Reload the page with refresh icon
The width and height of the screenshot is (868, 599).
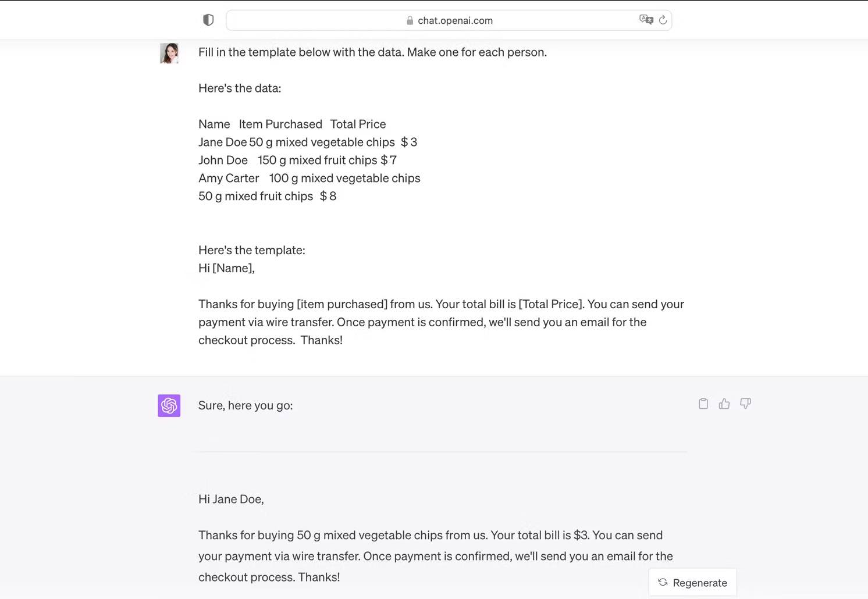click(x=663, y=20)
